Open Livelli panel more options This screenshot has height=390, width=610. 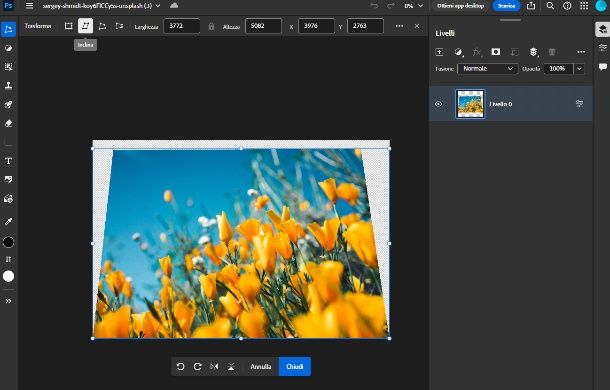tap(581, 52)
